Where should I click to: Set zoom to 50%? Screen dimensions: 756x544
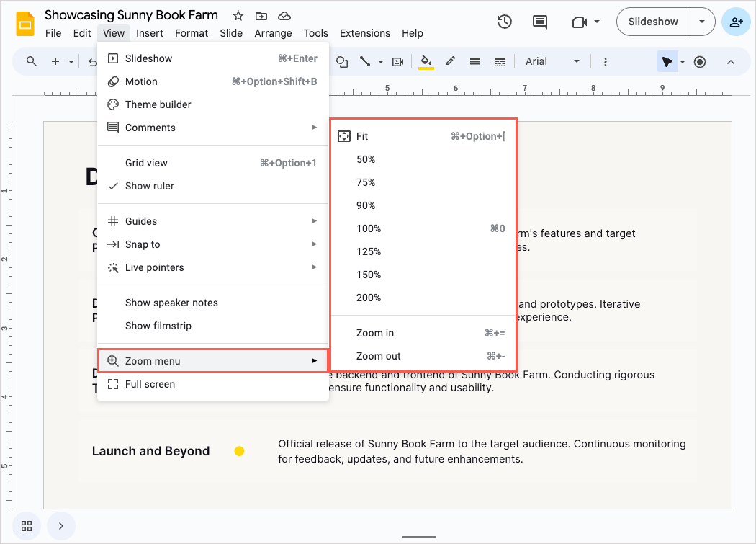point(423,159)
